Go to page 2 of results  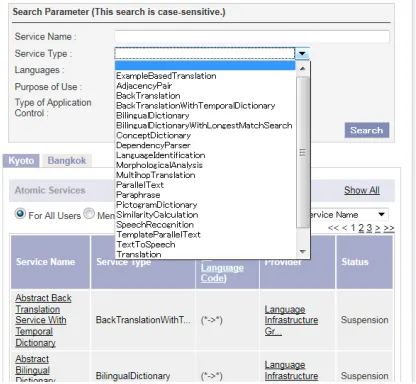(361, 228)
